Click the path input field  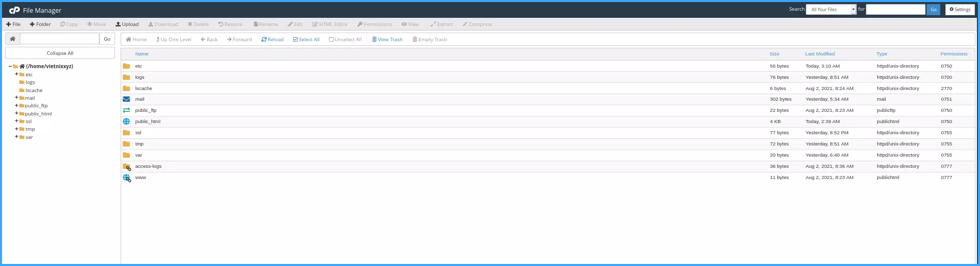tap(60, 39)
